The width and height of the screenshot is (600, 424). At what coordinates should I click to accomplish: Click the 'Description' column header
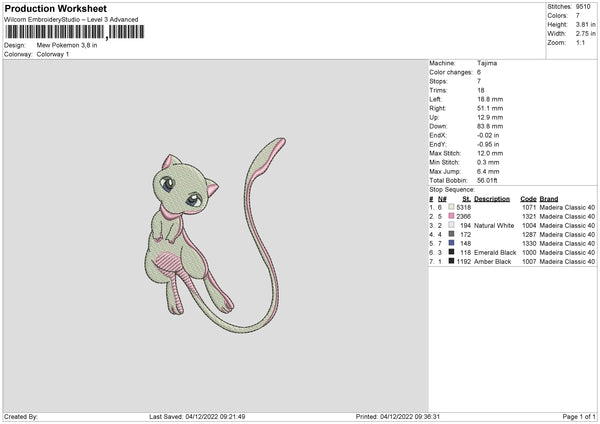(492, 199)
